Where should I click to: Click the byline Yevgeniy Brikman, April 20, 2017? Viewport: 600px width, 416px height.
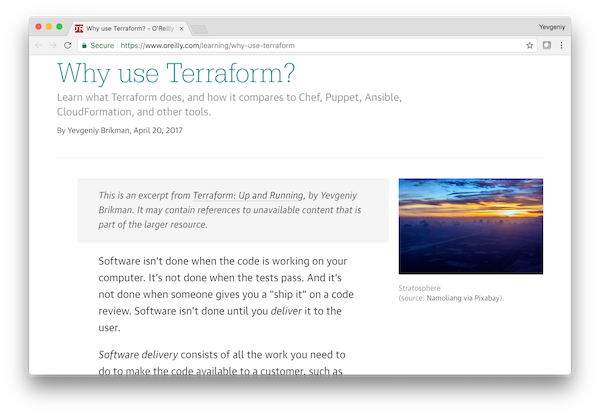pos(119,131)
